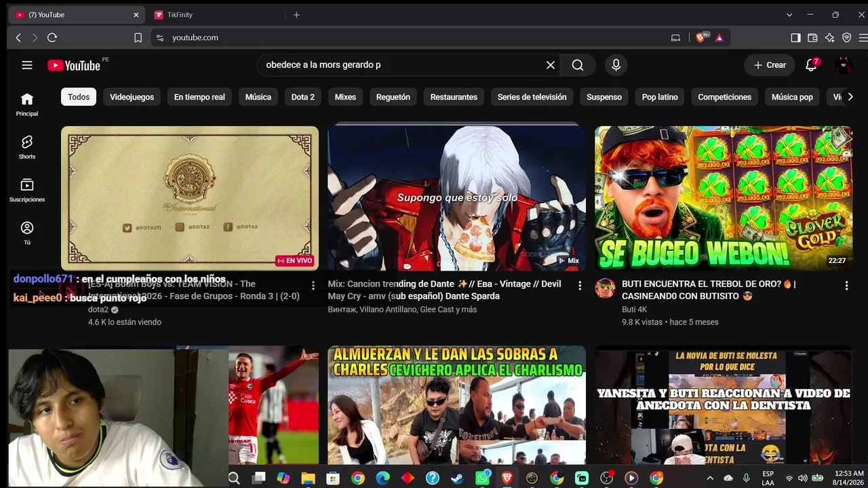Select the Suspenso chip

pos(604,97)
